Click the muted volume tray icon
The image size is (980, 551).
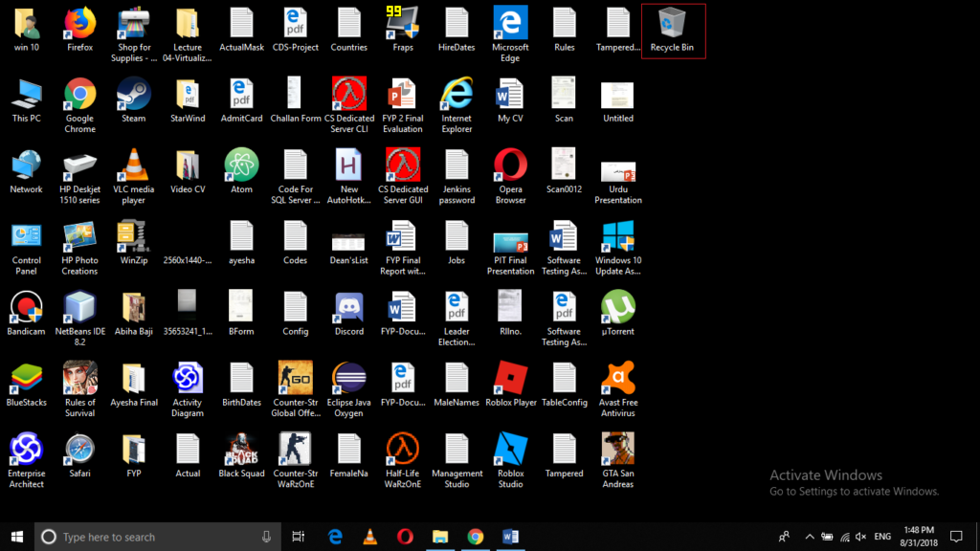(x=861, y=537)
